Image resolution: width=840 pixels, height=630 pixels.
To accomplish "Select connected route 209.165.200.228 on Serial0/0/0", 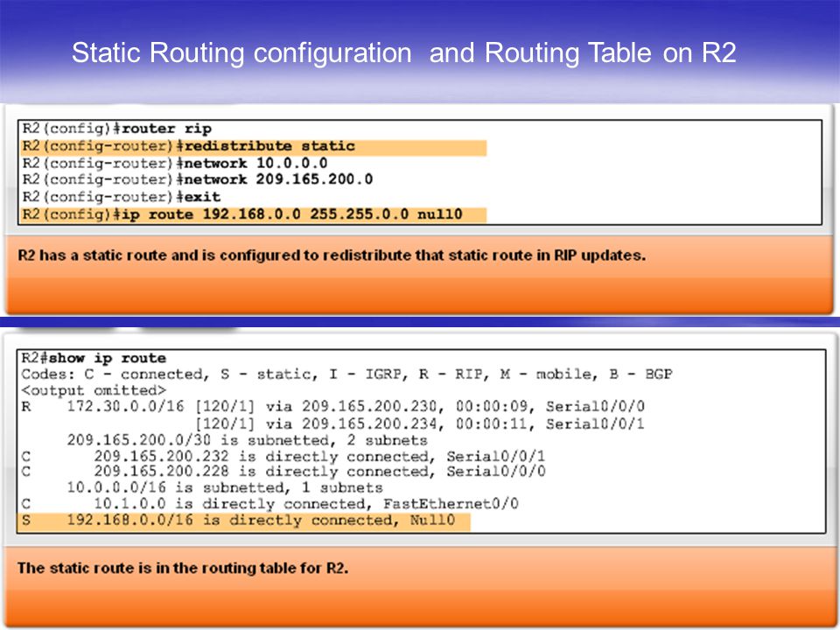I will click(283, 472).
